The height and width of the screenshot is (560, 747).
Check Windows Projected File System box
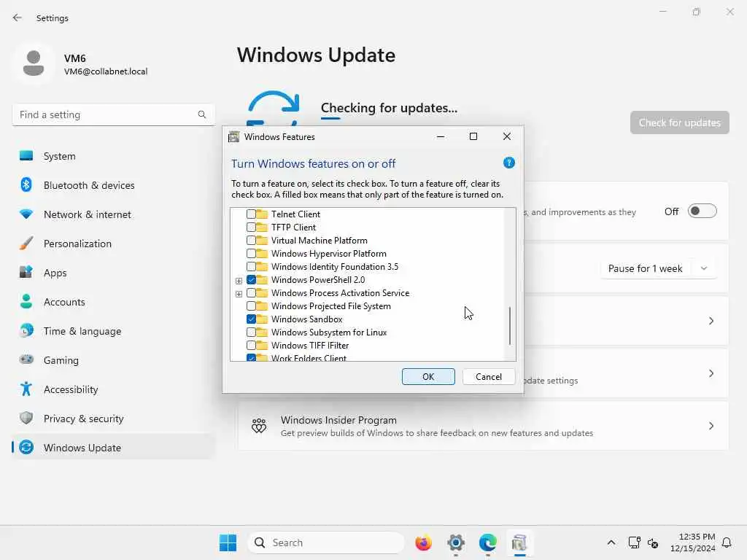point(251,306)
